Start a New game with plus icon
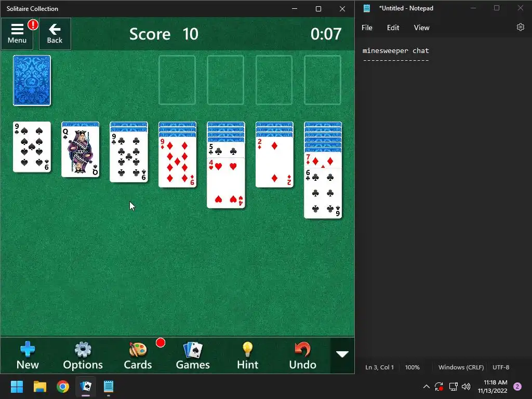 [28, 355]
